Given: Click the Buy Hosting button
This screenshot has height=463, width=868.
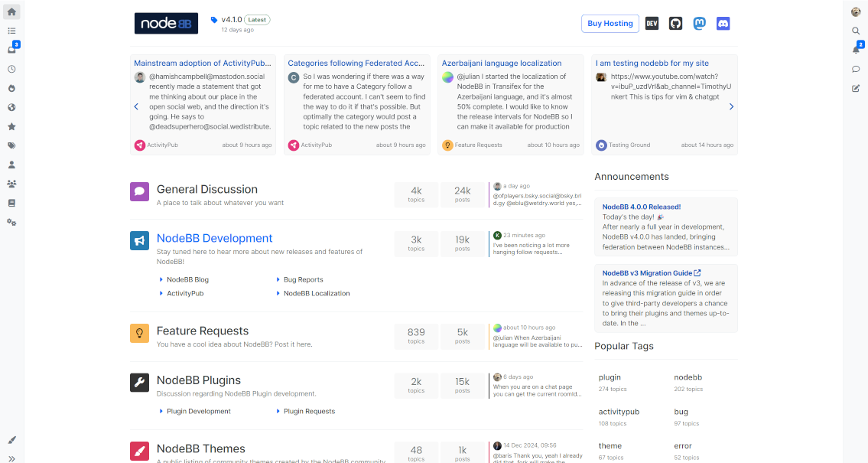Looking at the screenshot, I should (x=610, y=24).
